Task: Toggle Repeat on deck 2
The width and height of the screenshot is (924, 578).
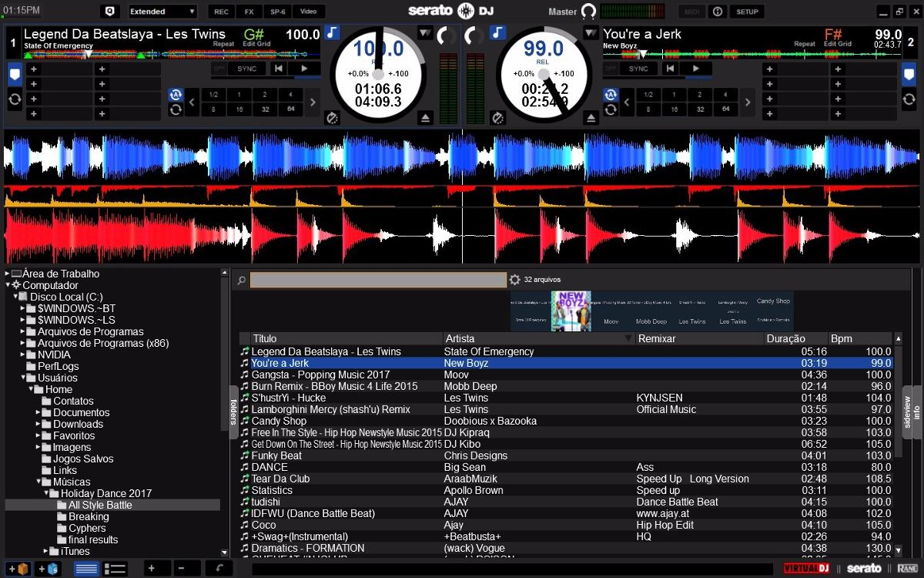Action: [805, 44]
